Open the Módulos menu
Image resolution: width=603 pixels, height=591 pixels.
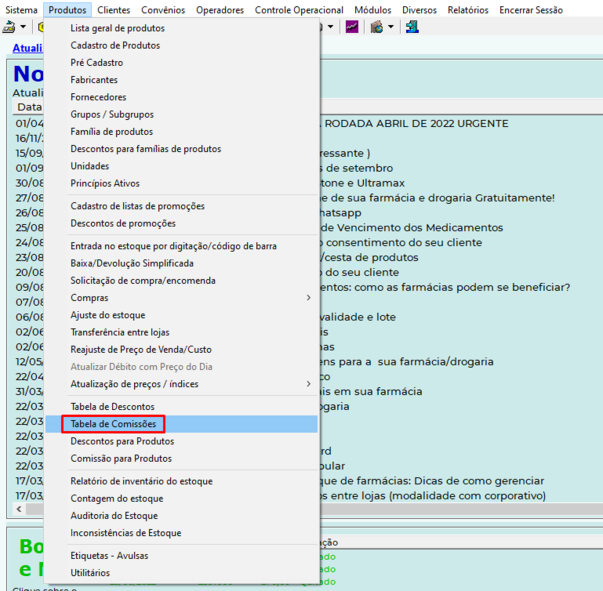(x=373, y=10)
